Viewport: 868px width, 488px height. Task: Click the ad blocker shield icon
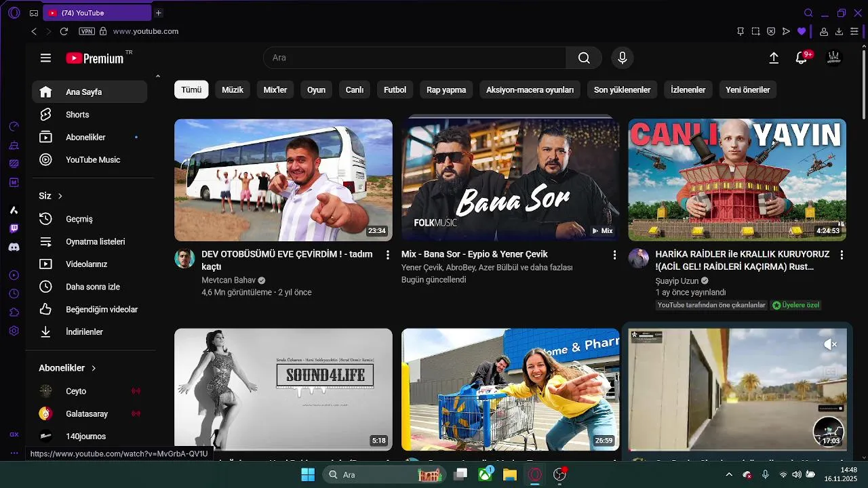point(771,31)
